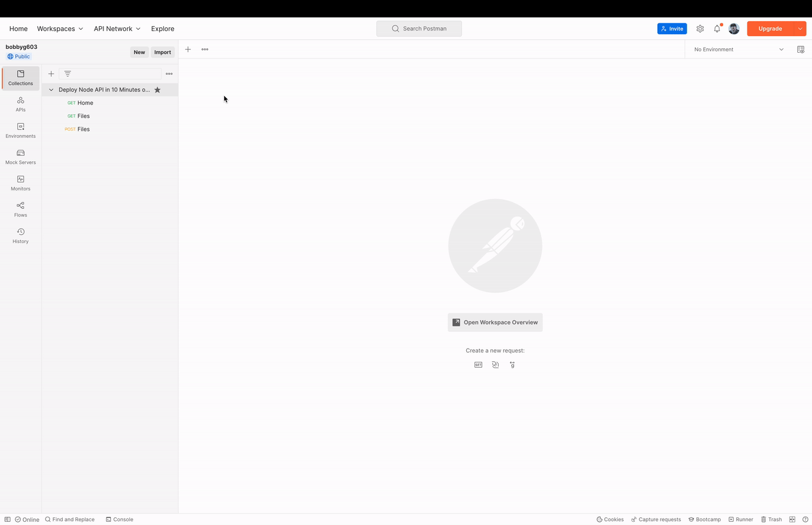Viewport: 812px width, 525px height.
Task: Open Capture requests settings
Action: click(x=656, y=519)
